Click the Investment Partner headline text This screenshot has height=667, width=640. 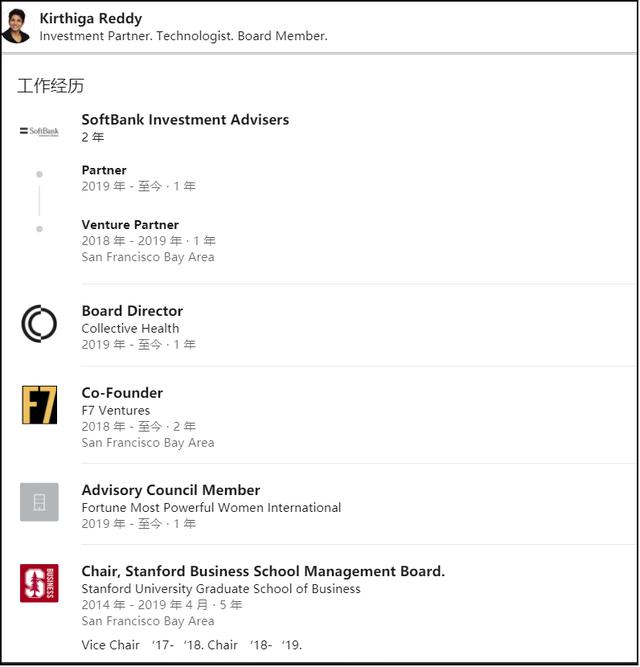[183, 36]
